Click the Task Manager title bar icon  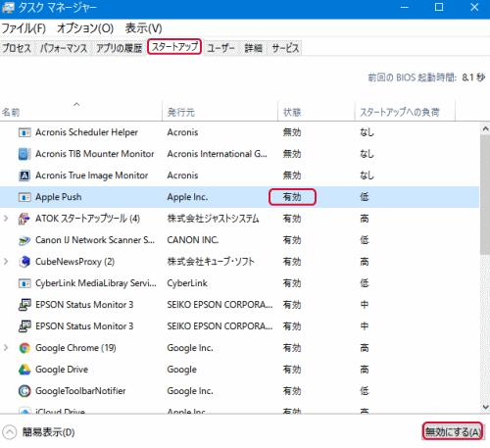click(8, 8)
